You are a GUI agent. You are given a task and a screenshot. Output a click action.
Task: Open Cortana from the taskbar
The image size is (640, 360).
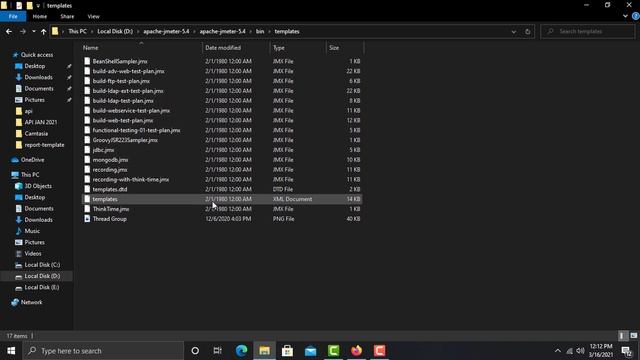pyautogui.click(x=195, y=351)
